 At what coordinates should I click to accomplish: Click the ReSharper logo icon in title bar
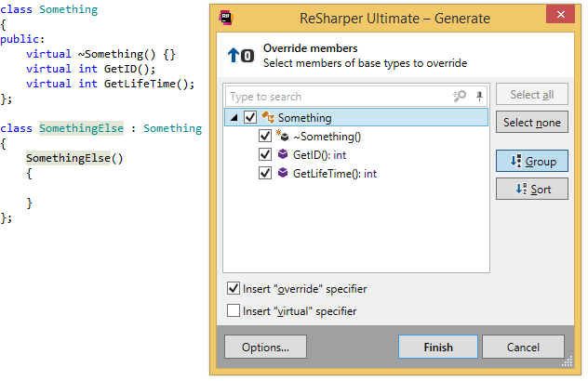[x=226, y=18]
